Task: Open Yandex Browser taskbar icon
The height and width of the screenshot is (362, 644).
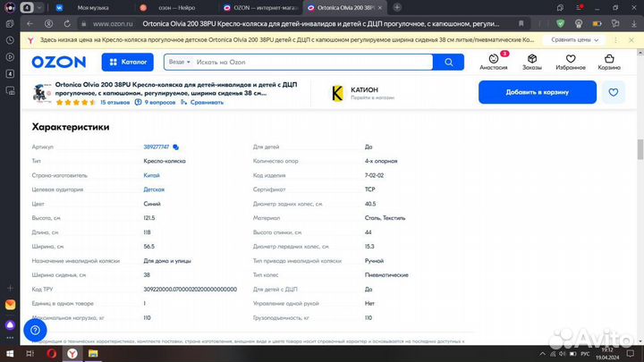Action: tap(72, 353)
